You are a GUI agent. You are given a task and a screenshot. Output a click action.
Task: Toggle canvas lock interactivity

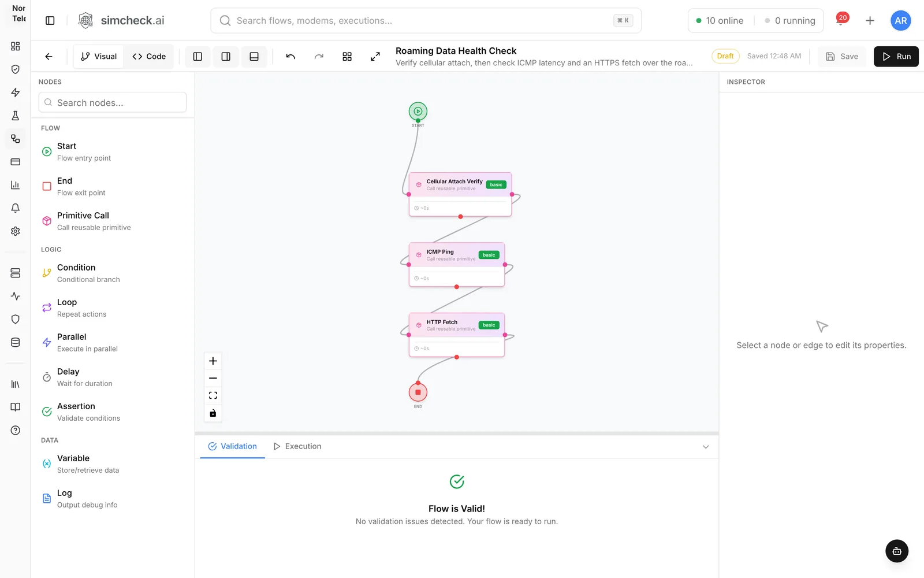click(213, 413)
